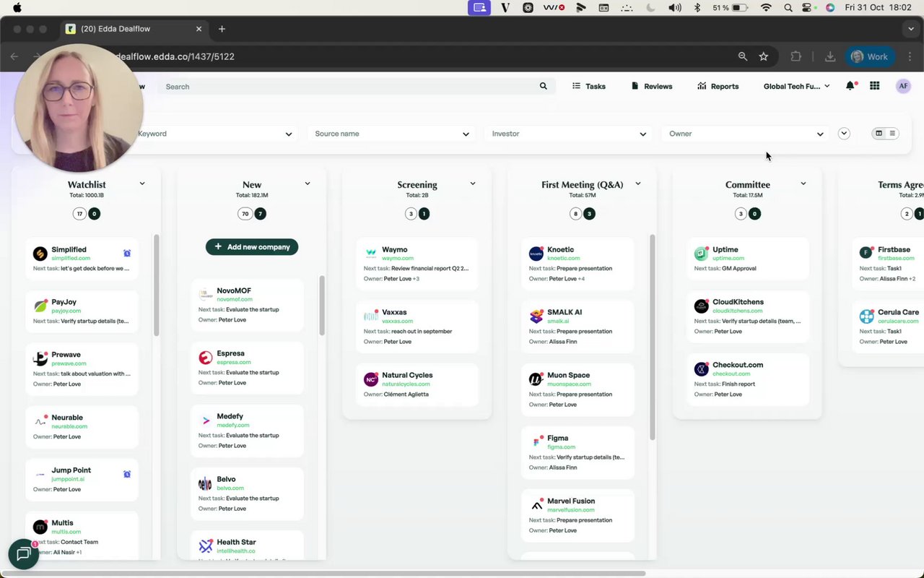Open the AF user avatar menu

(x=903, y=86)
